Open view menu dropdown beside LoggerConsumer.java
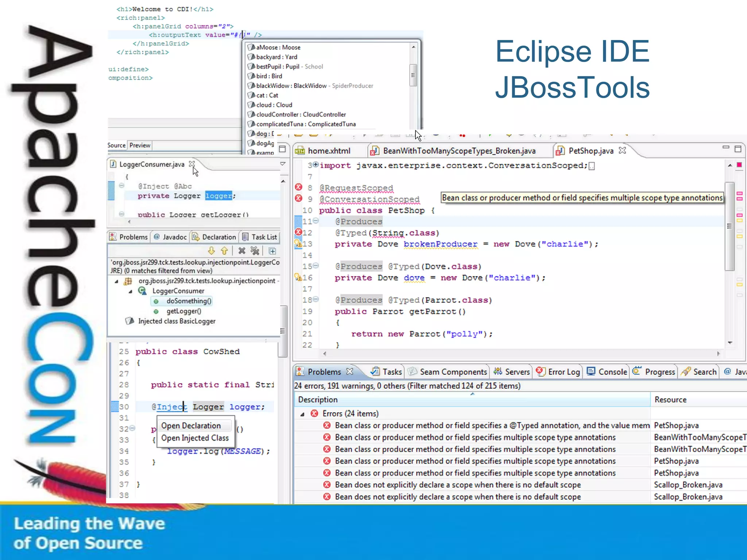The image size is (747, 560). pos(283,164)
